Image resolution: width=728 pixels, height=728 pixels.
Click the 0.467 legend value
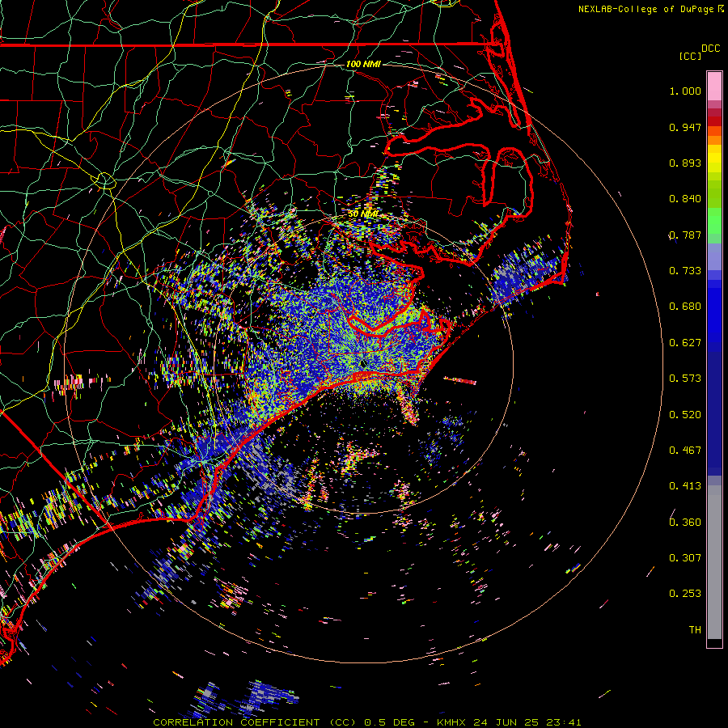tap(685, 451)
